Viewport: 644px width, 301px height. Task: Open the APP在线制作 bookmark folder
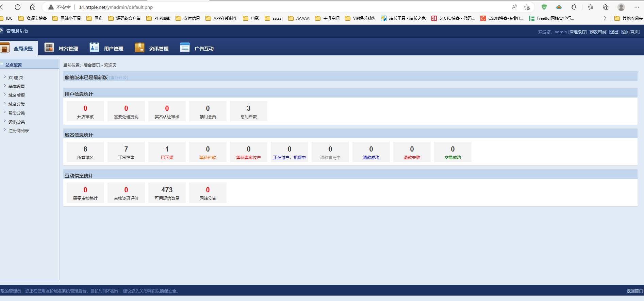click(221, 18)
